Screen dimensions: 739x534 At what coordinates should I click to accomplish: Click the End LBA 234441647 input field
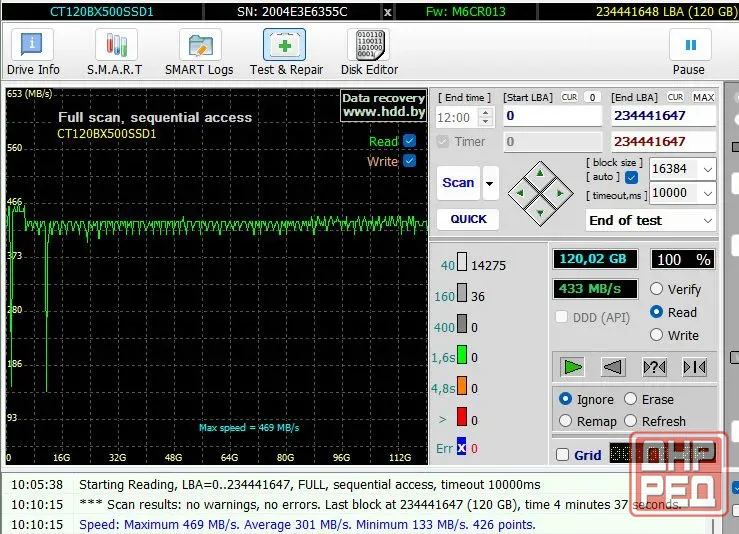click(664, 116)
